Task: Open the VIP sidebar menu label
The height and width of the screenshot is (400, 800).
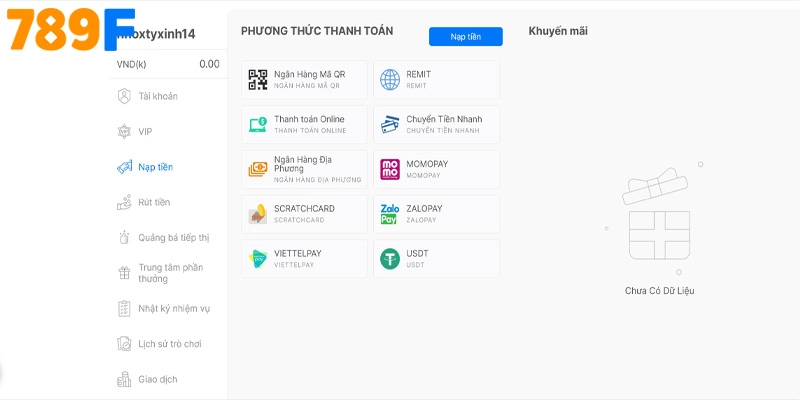Action: pyautogui.click(x=145, y=132)
